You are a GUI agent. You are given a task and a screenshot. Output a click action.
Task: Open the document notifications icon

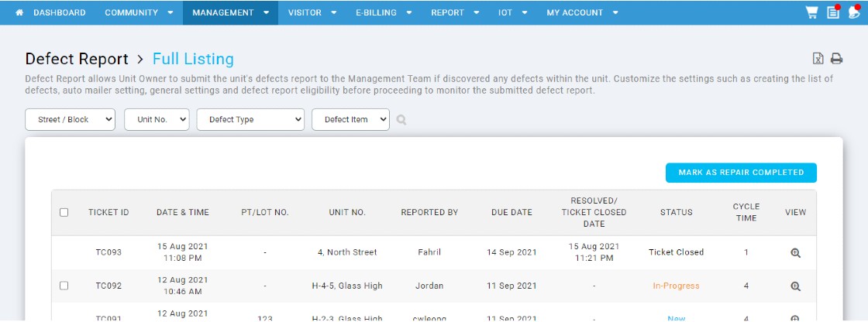833,12
